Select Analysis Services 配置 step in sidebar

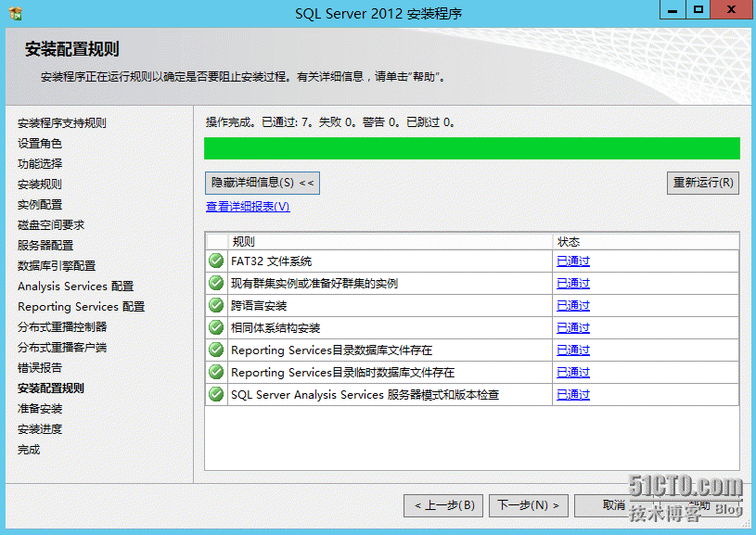75,287
